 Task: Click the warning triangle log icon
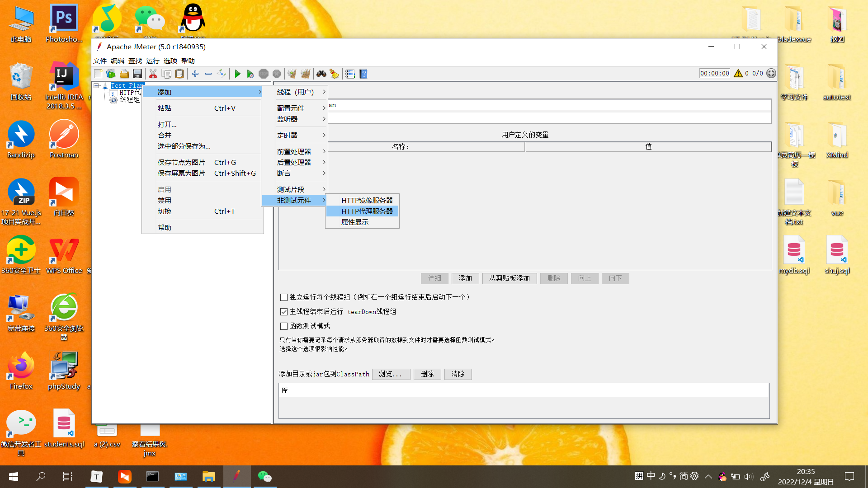pos(738,73)
